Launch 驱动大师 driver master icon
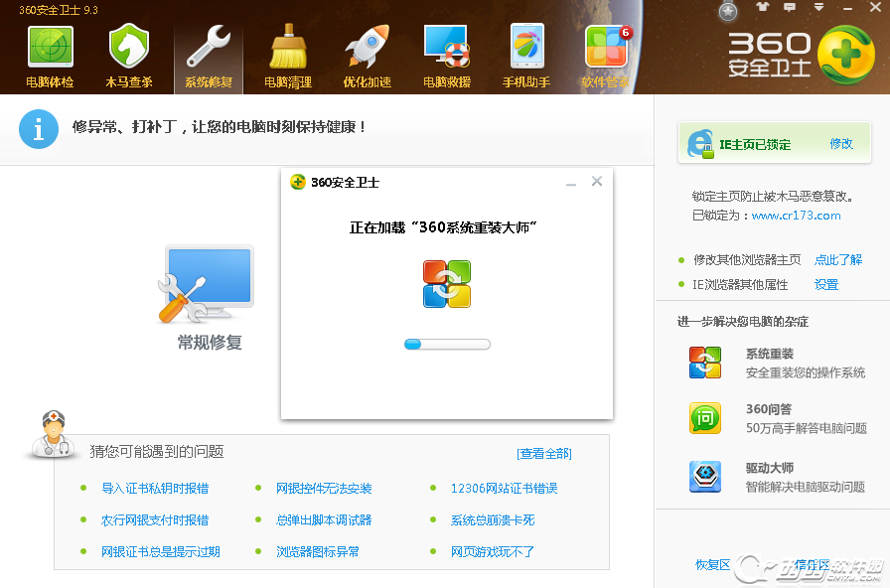The width and height of the screenshot is (890, 588). coord(705,477)
